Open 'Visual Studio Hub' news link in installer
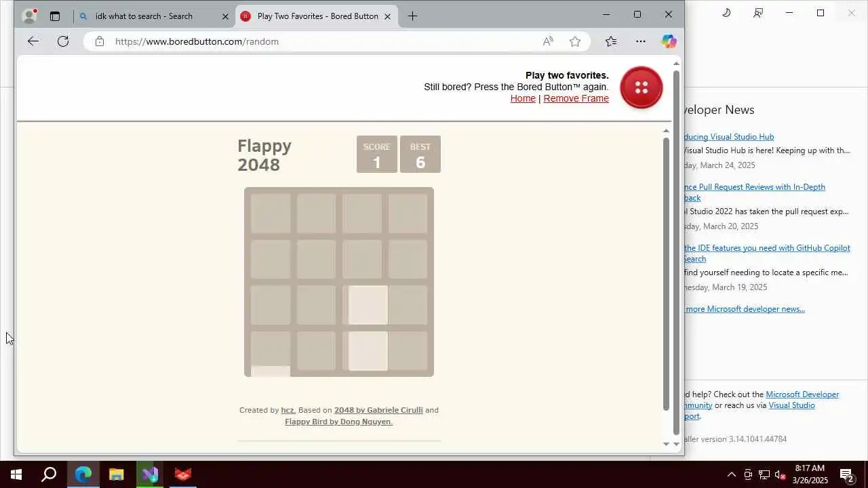The height and width of the screenshot is (488, 868). point(729,137)
